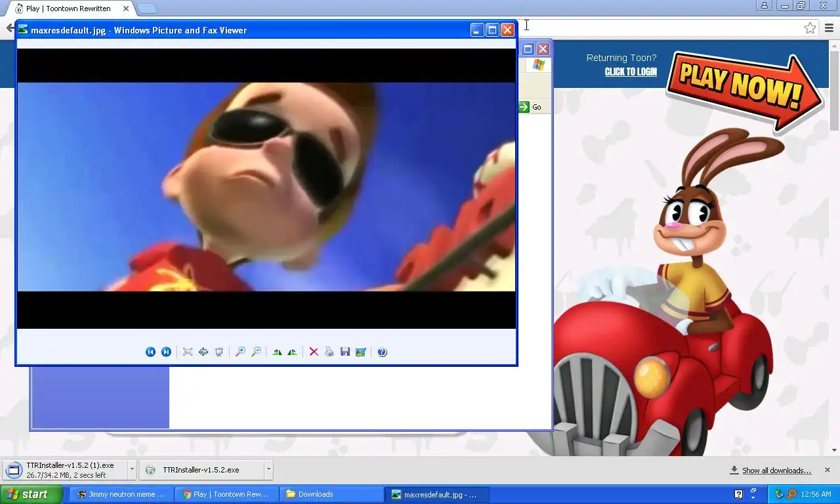Viewport: 840px width, 504px height.
Task: Switch to the Downloads folder taskbar button
Action: (332, 494)
